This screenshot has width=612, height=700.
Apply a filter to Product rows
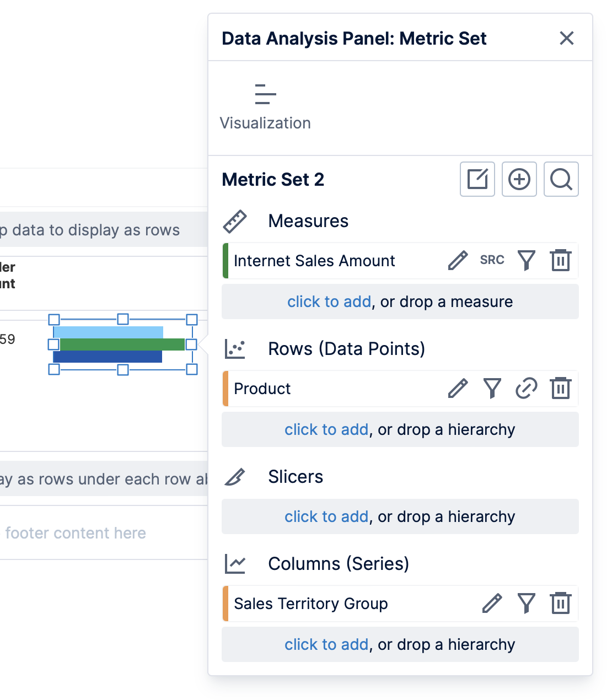(x=492, y=389)
